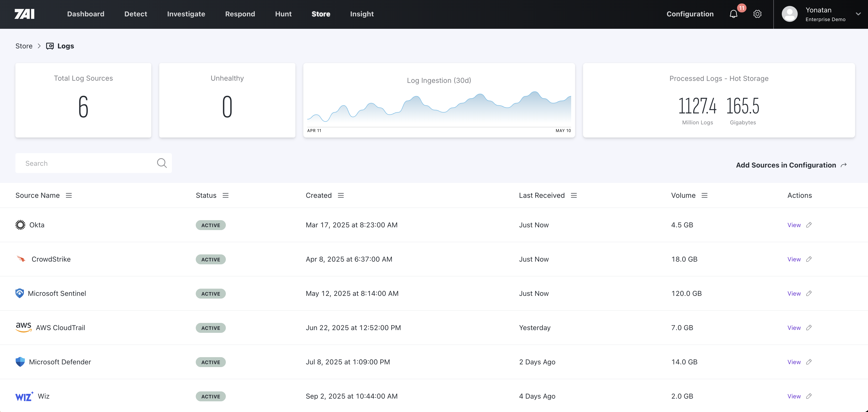
Task: Open the Hunt menu item
Action: point(283,14)
